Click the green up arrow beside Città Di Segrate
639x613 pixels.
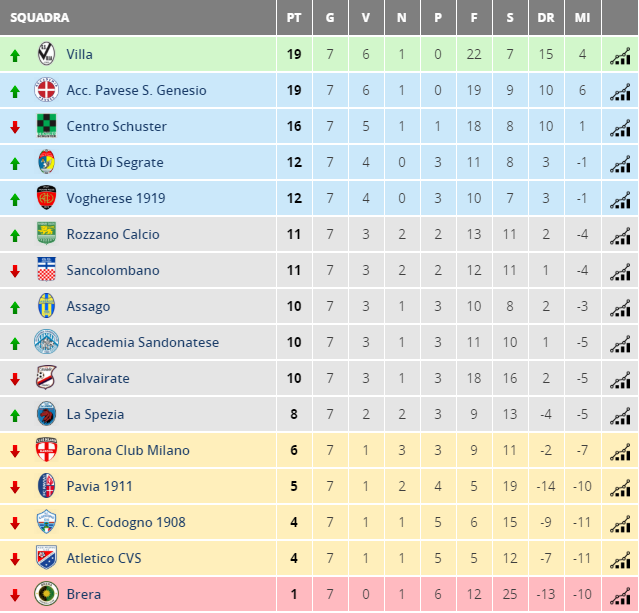[15, 164]
